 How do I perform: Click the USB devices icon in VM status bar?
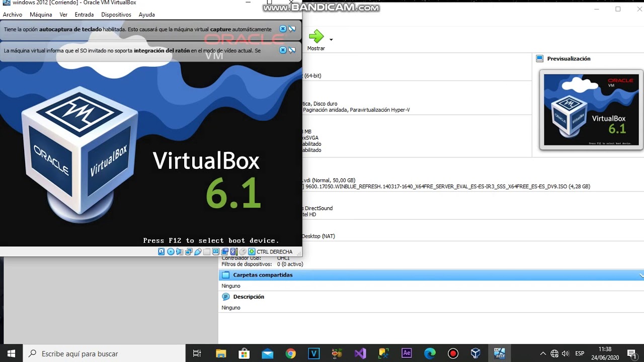point(198,251)
